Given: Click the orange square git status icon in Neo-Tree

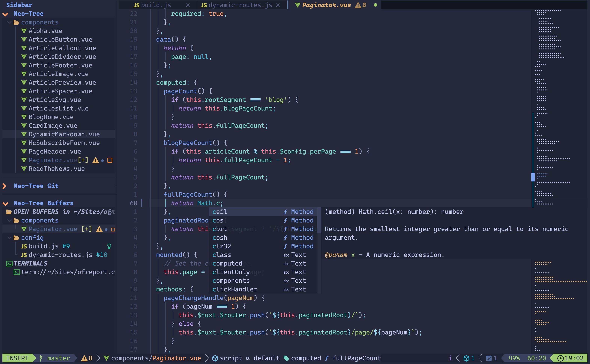Looking at the screenshot, I should pos(110,161).
